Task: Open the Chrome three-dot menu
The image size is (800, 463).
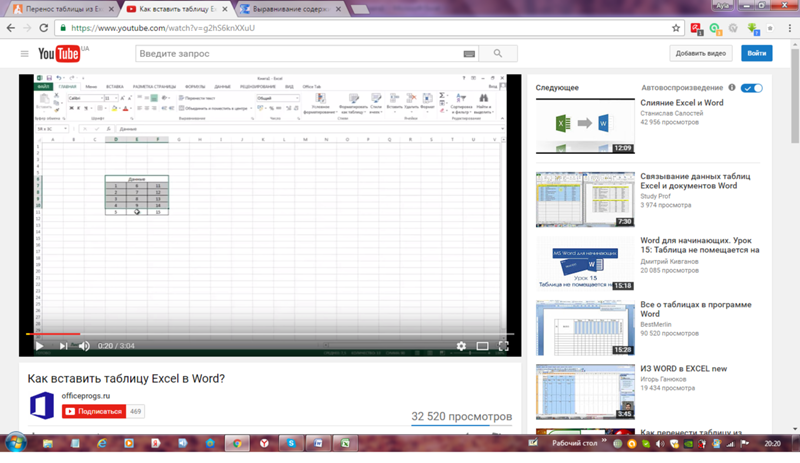Action: 789,28
